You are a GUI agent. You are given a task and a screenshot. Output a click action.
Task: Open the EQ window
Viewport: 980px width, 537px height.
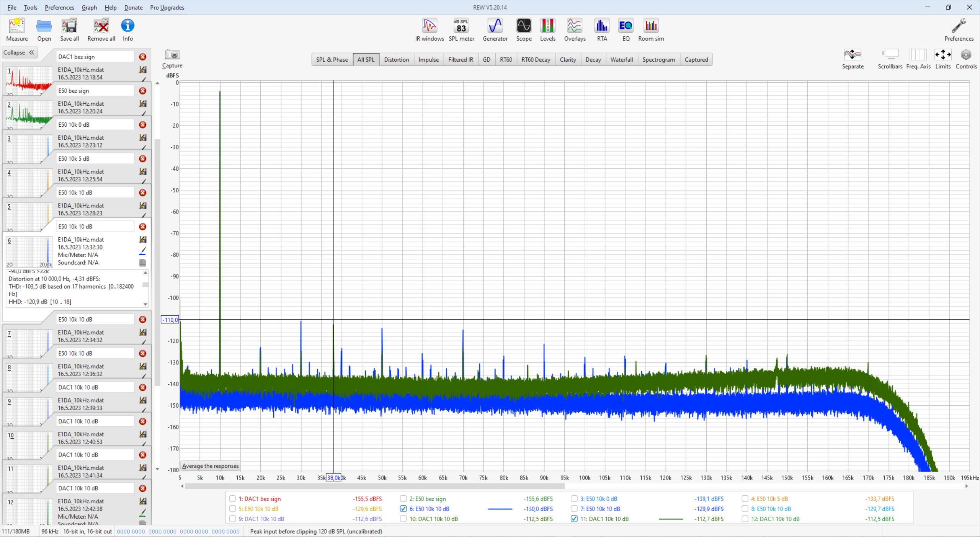click(626, 29)
